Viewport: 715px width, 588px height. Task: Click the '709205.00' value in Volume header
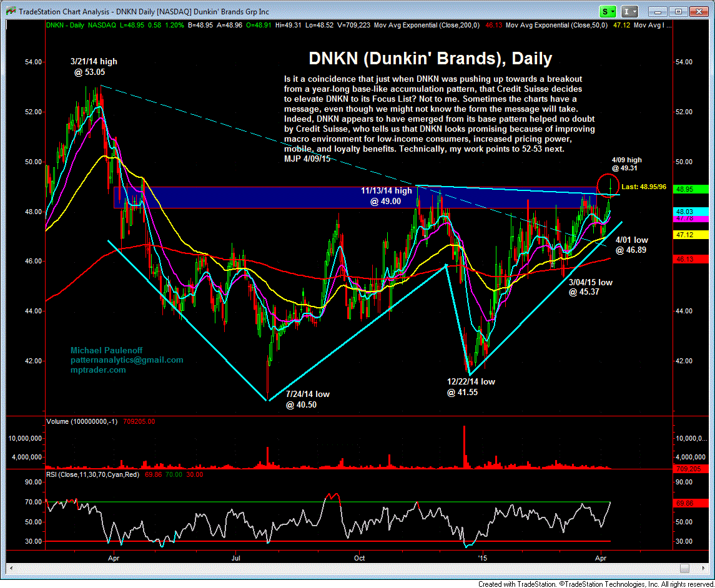(x=139, y=421)
